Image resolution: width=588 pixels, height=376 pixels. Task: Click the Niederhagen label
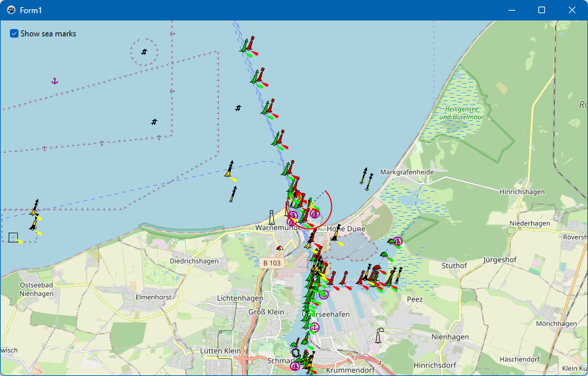[530, 223]
